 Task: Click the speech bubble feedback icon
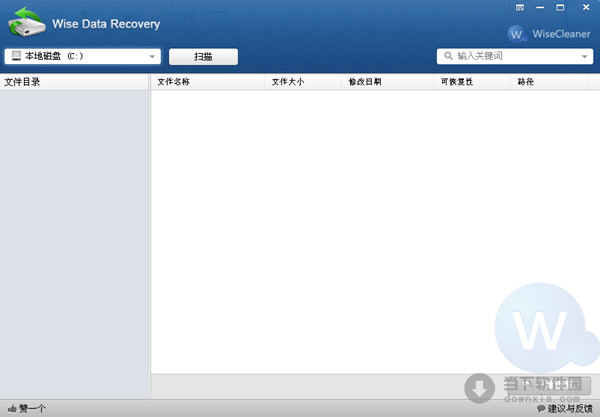pyautogui.click(x=541, y=409)
